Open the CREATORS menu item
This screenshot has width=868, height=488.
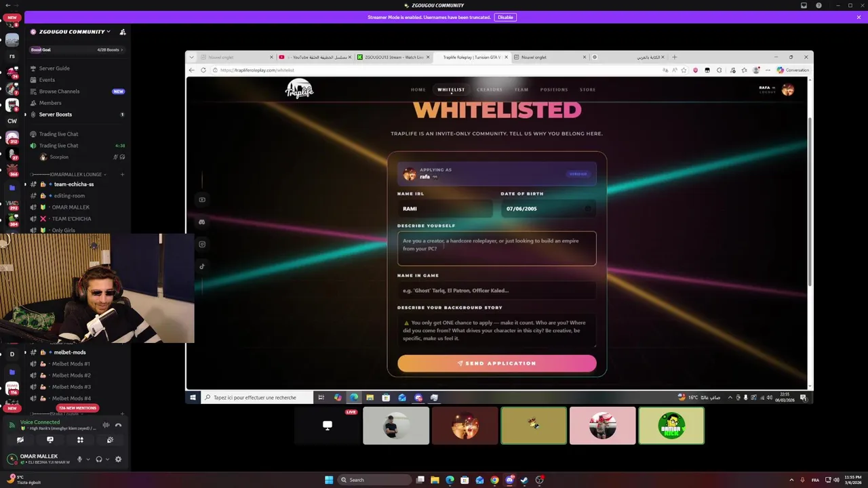(490, 89)
